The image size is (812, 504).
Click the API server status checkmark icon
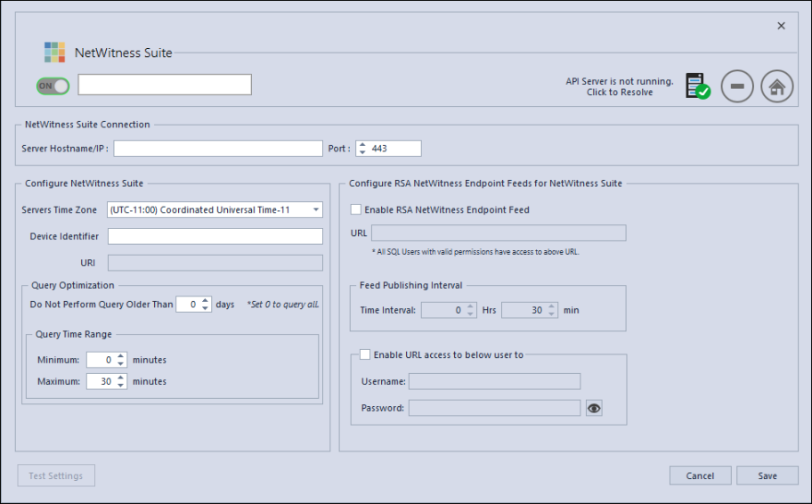tap(697, 86)
